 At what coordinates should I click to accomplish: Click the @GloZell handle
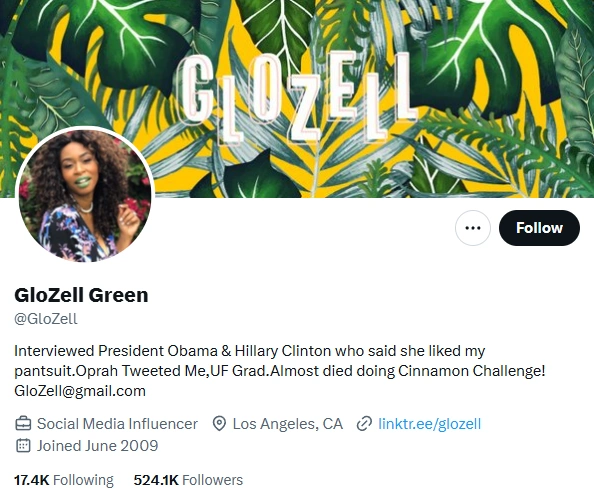pos(45,319)
